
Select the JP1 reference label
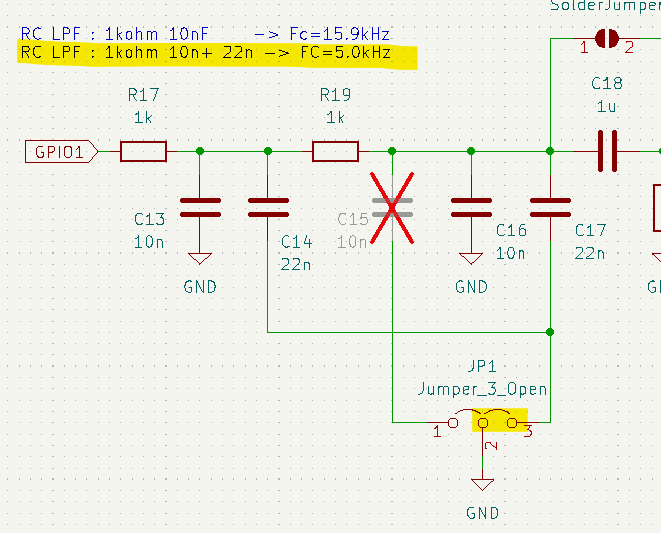click(482, 366)
